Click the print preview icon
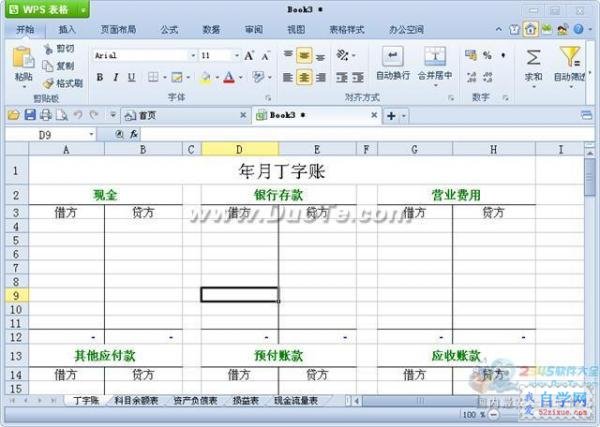Viewport: 600px width, 427px height. pyautogui.click(x=62, y=115)
